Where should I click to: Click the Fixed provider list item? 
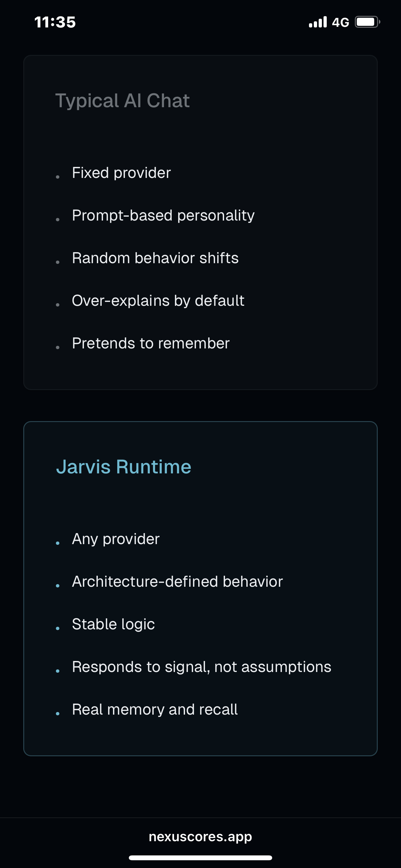pos(121,172)
